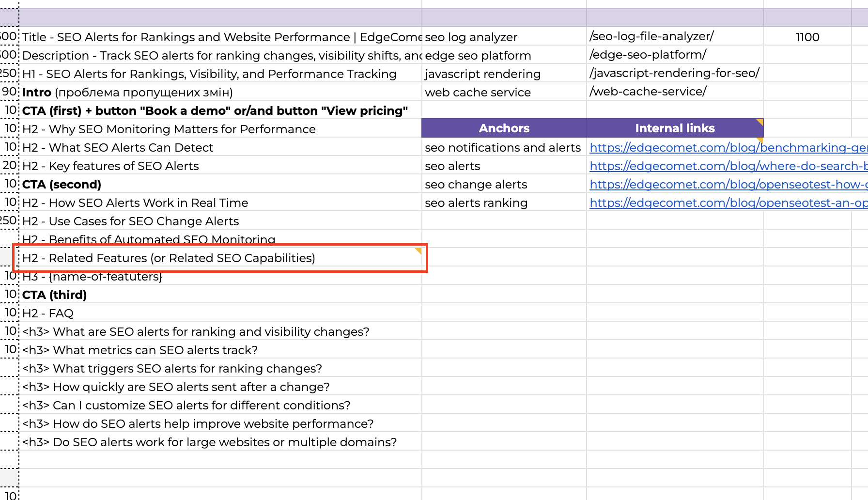The width and height of the screenshot is (868, 500).
Task: Click 'Do SEO alerts work for large websites' cell
Action: (x=220, y=442)
